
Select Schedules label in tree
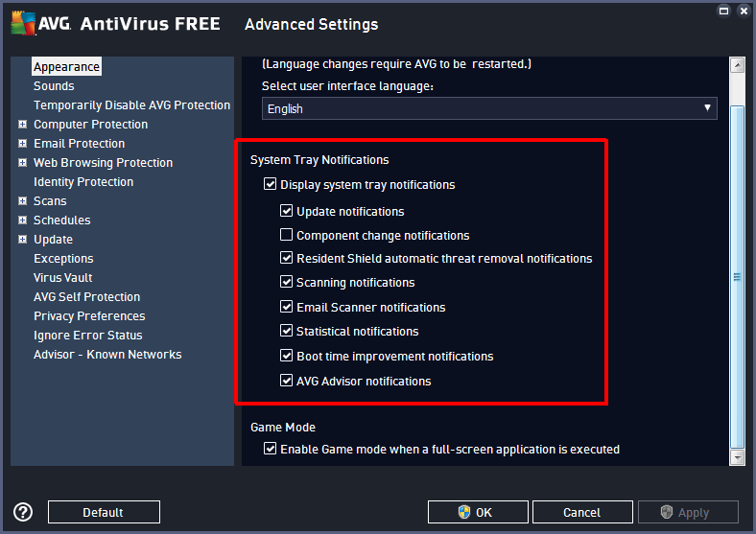tap(61, 221)
